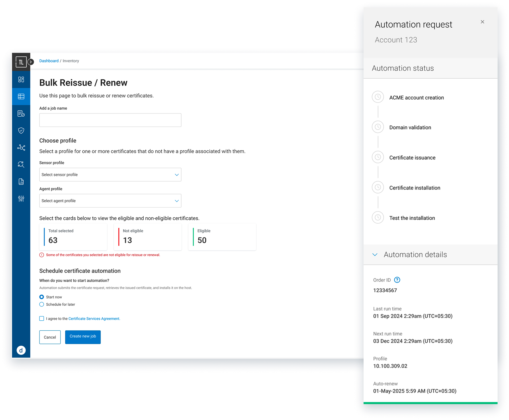Click the 'Certificate issuance' step label
This screenshot has width=509, height=420.
(x=412, y=158)
